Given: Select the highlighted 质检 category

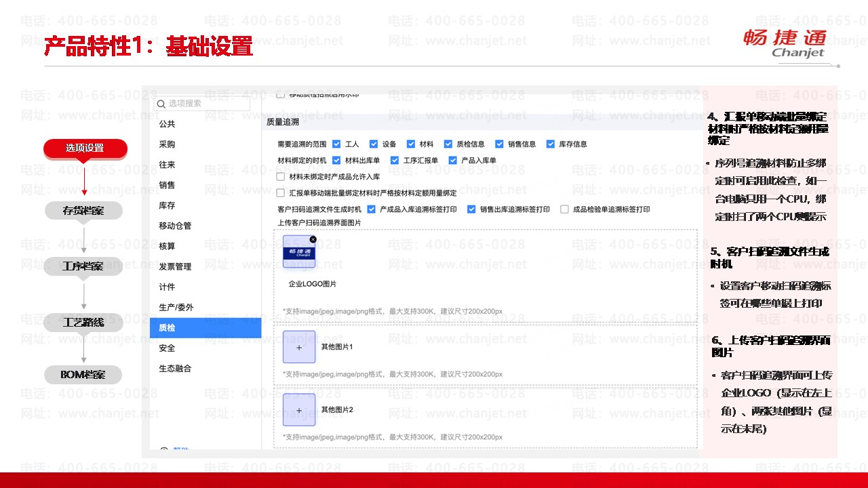Looking at the screenshot, I should 205,327.
